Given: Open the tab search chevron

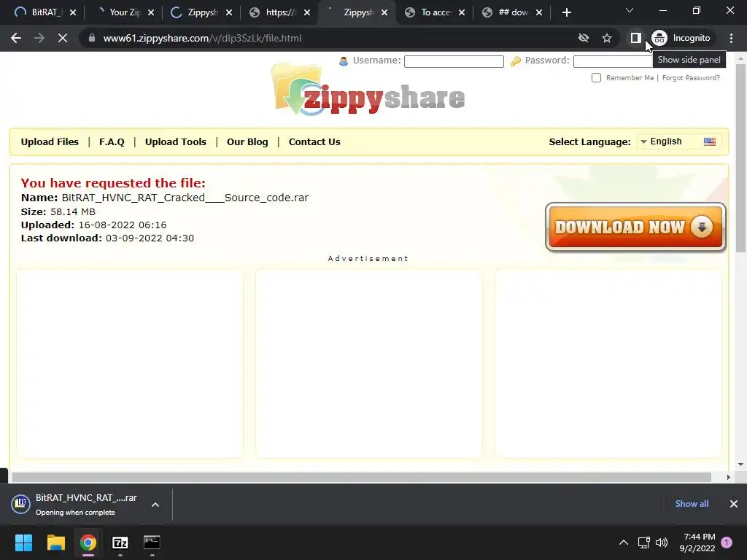Looking at the screenshot, I should pyautogui.click(x=630, y=10).
